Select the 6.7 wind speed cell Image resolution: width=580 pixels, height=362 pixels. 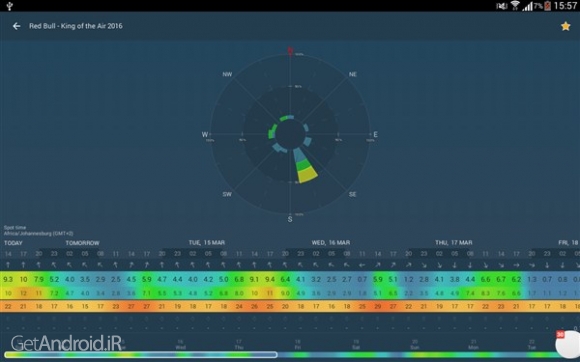tap(501, 279)
